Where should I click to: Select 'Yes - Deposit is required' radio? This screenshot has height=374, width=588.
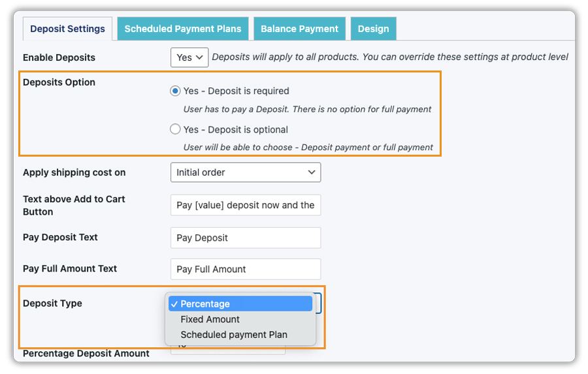[x=175, y=91]
